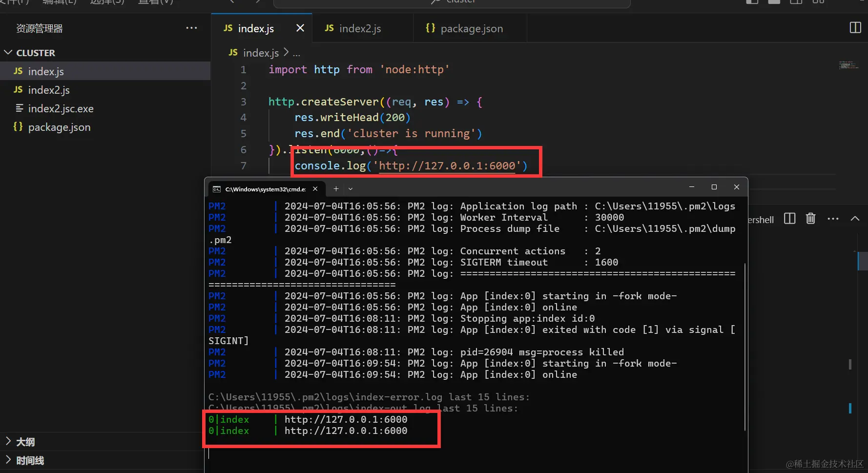868x473 pixels.
Task: Close the cmd terminal window
Action: (x=736, y=187)
